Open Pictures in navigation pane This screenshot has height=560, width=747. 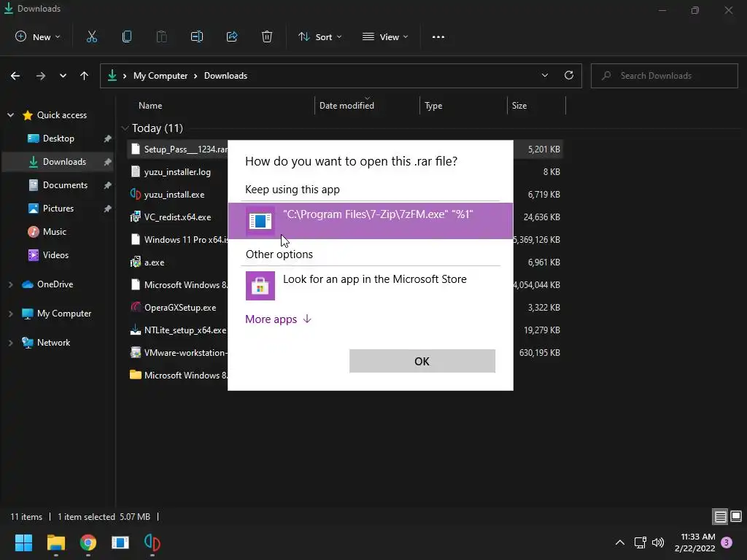point(58,208)
